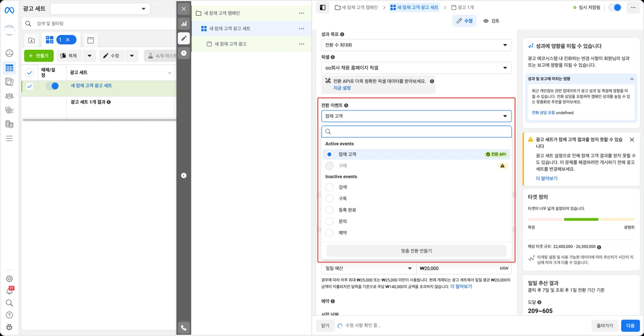Image resolution: width=644 pixels, height=336 pixels.
Task: Toggle the select-all checkbox in the table header
Action: pos(30,72)
